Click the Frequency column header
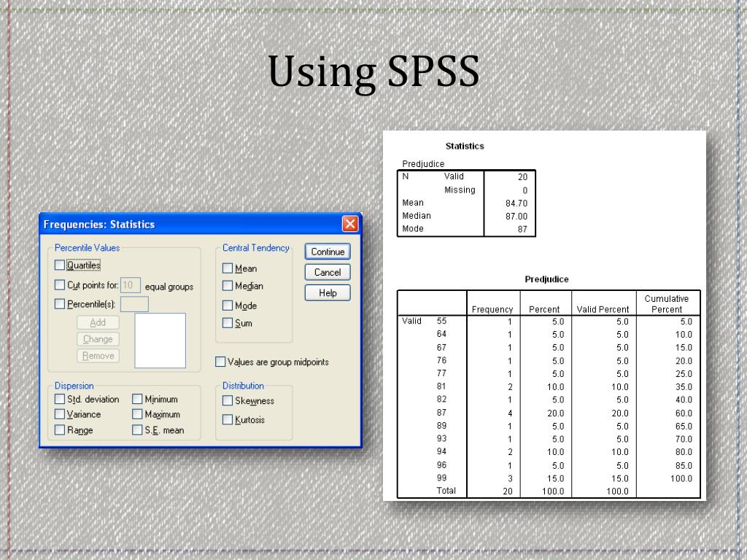747x560 pixels. click(x=492, y=309)
